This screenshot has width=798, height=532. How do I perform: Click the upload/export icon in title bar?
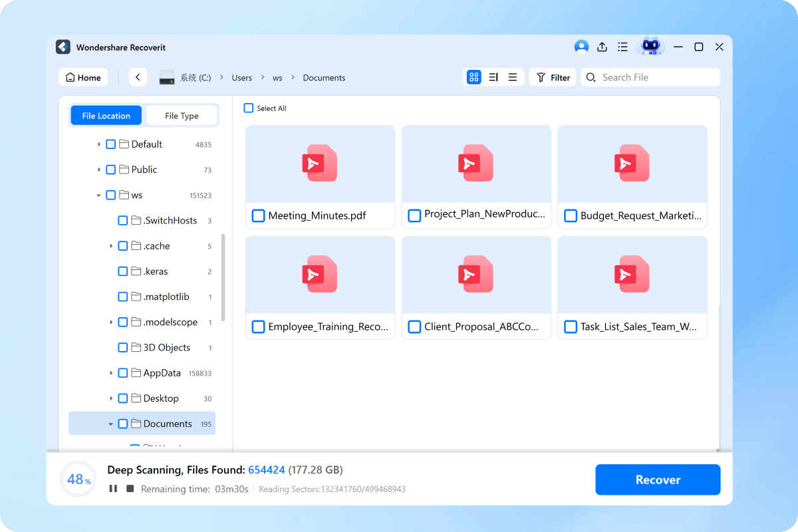pos(602,47)
